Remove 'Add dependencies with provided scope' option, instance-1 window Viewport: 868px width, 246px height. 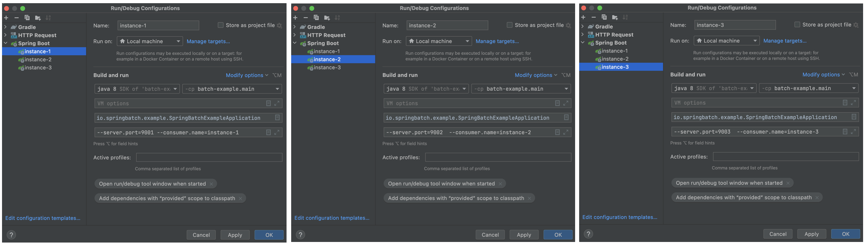click(x=241, y=199)
